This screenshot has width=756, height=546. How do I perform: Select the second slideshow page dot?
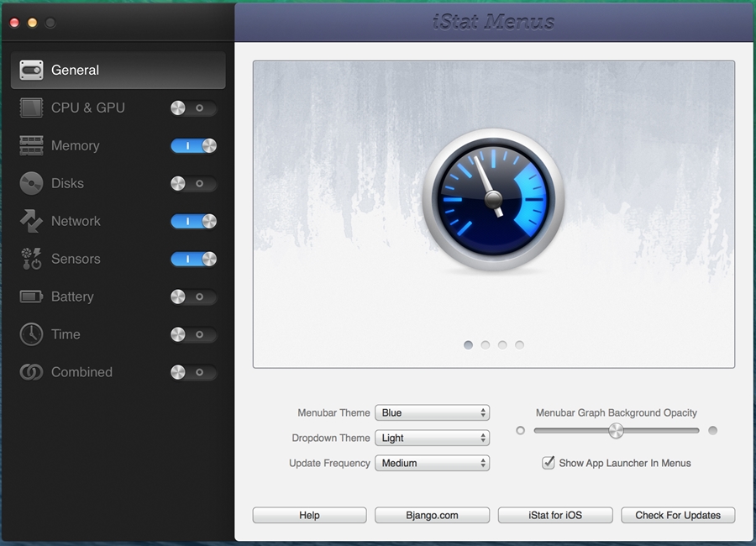486,345
